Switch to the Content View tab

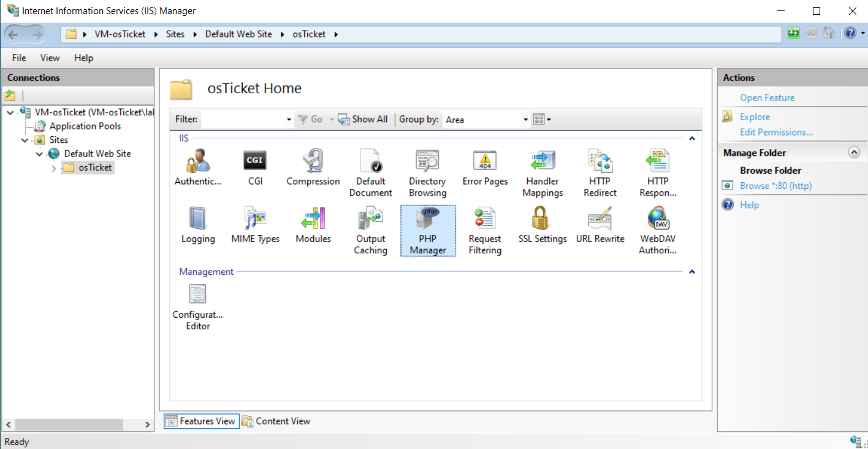pos(276,421)
